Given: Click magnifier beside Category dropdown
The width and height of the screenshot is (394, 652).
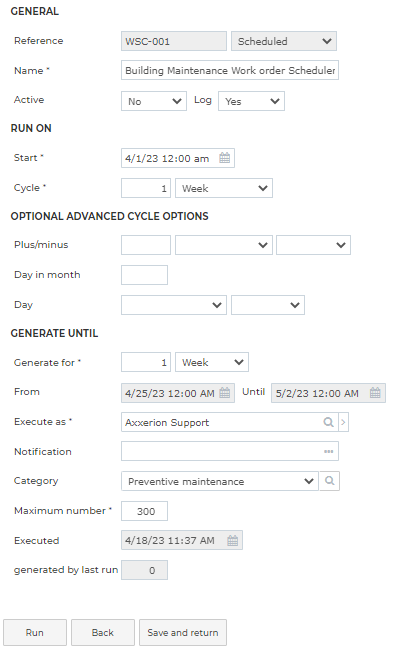Looking at the screenshot, I should pyautogui.click(x=330, y=481).
